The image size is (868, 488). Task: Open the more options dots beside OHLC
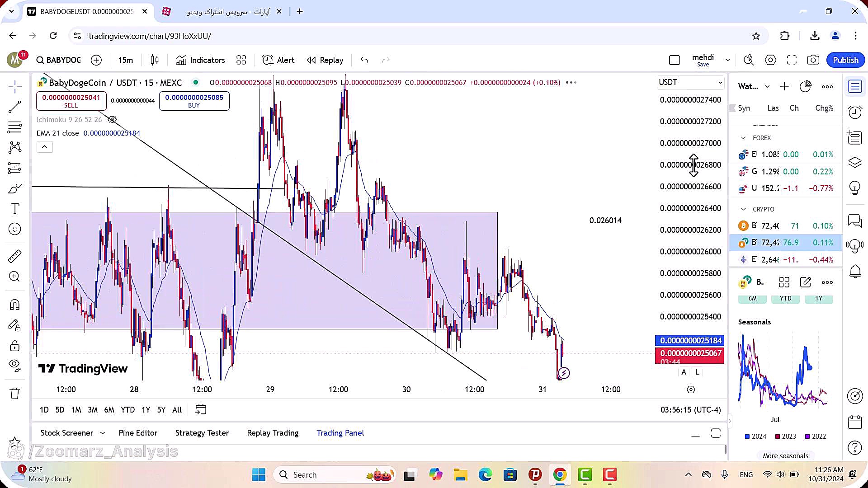coord(571,82)
